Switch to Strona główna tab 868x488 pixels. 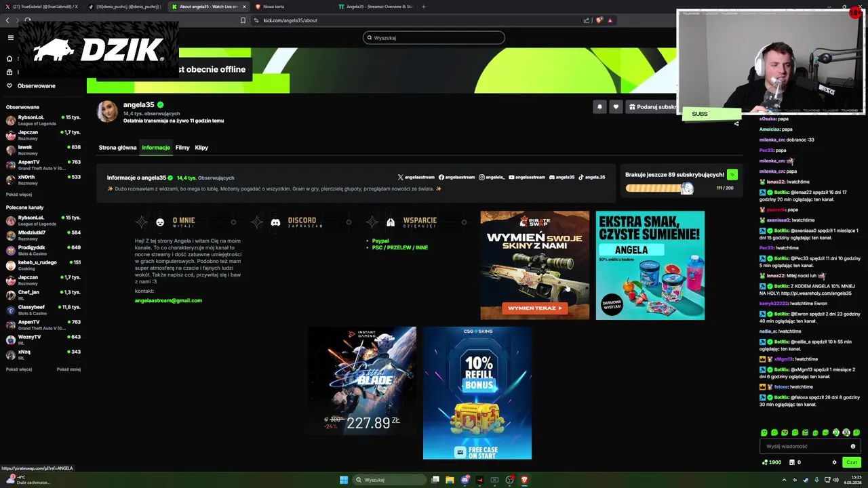pyautogui.click(x=117, y=148)
